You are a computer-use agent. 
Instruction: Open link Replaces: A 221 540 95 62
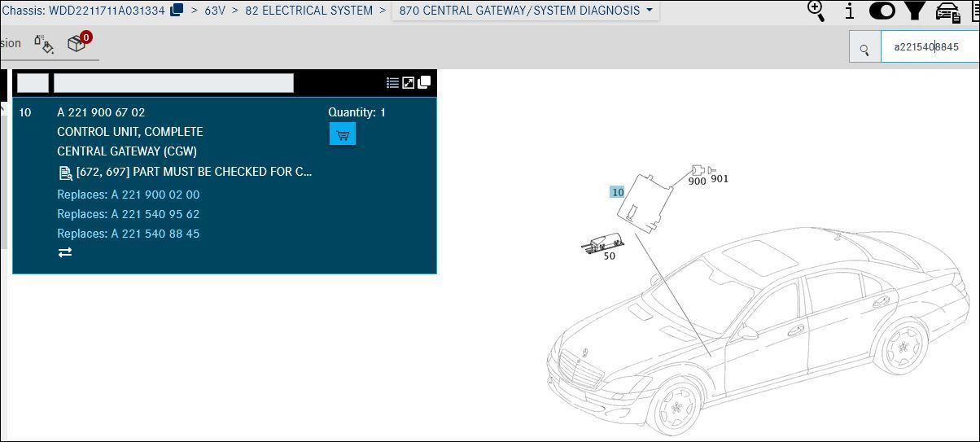click(128, 214)
